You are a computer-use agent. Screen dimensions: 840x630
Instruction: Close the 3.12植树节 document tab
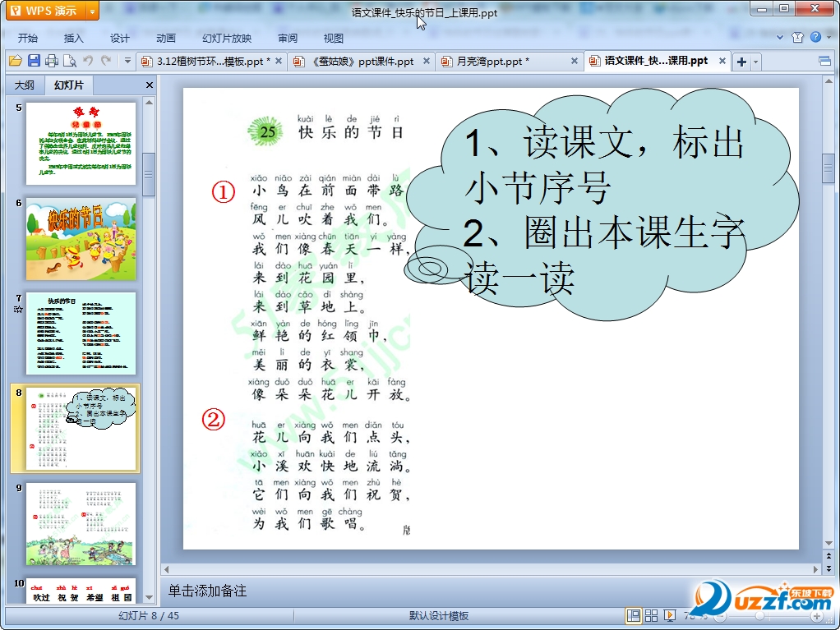(279, 61)
